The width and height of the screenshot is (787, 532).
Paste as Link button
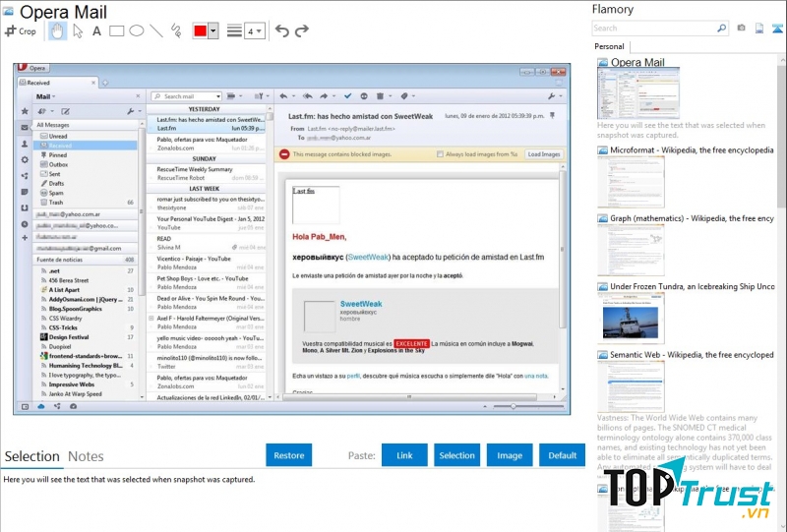click(x=404, y=455)
